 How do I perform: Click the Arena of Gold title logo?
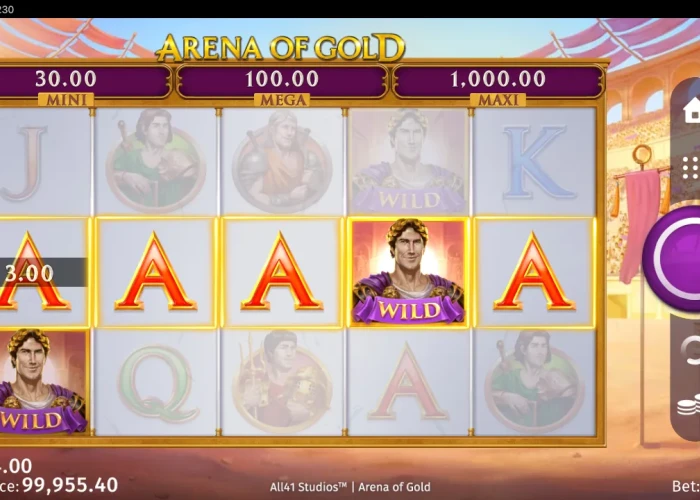[280, 47]
